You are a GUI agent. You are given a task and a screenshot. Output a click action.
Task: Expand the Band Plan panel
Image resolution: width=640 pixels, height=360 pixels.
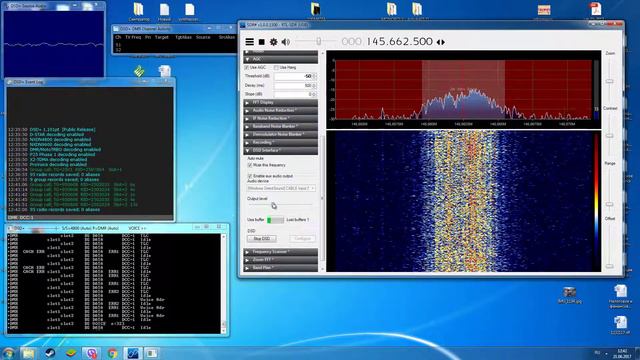(x=280, y=268)
